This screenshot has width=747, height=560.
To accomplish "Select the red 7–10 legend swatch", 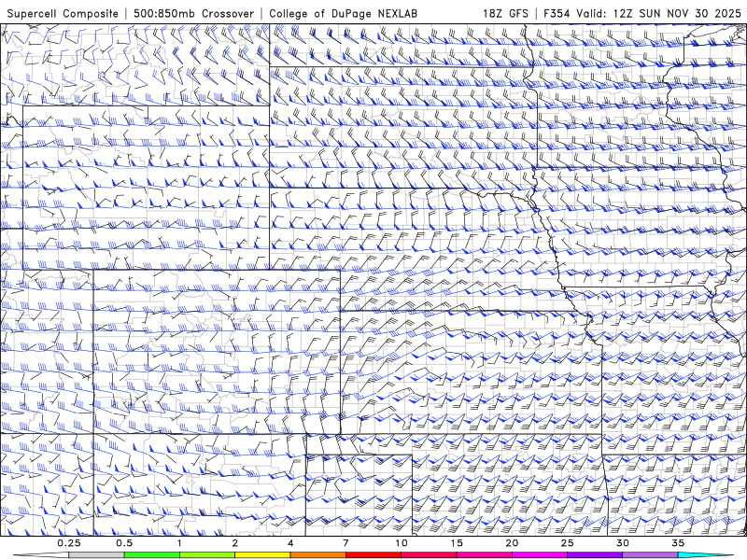I will [373, 555].
